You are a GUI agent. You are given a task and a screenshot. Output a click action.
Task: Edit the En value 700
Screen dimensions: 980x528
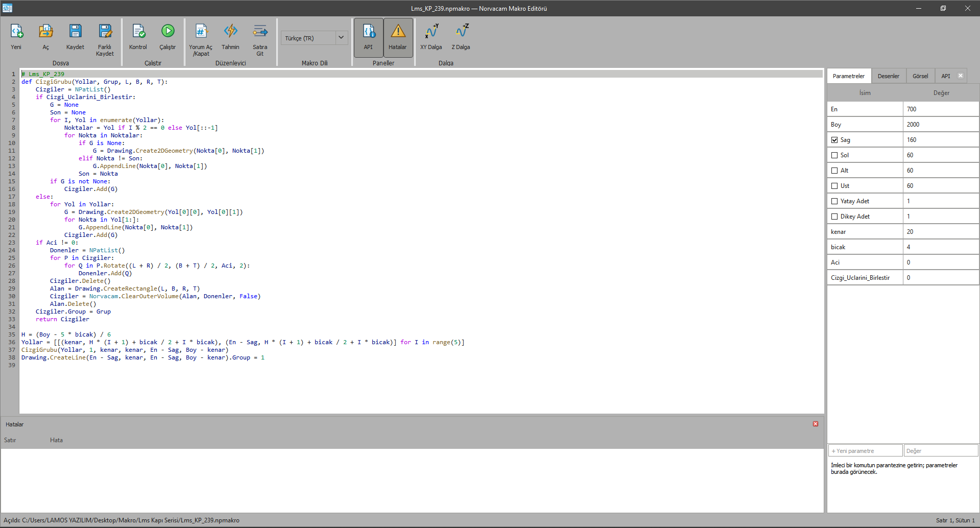point(941,109)
